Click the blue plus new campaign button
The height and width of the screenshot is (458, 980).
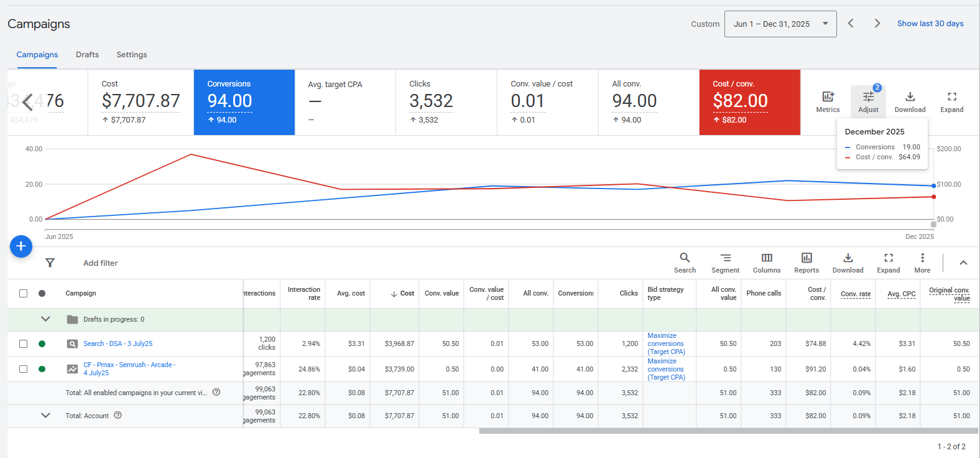[21, 246]
